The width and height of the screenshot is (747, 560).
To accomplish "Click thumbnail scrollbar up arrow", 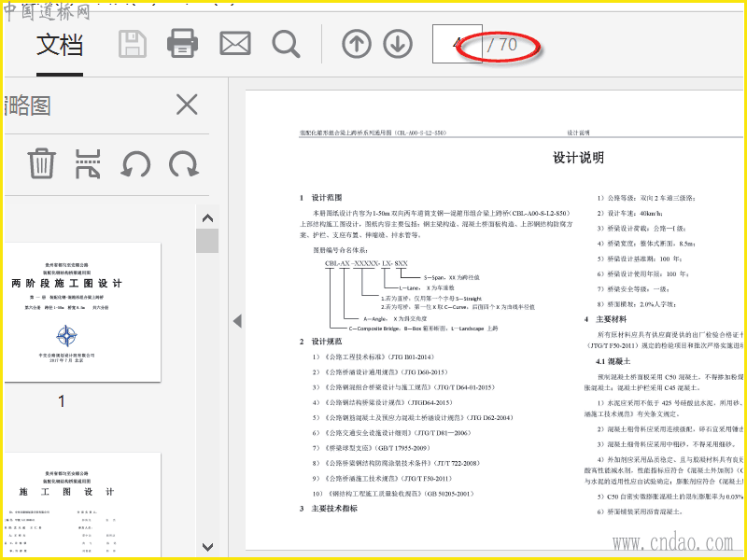I will click(207, 218).
